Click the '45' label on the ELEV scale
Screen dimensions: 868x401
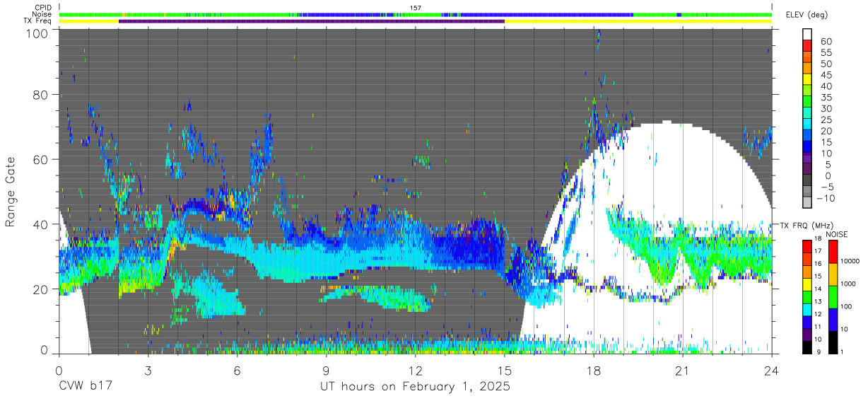[825, 75]
